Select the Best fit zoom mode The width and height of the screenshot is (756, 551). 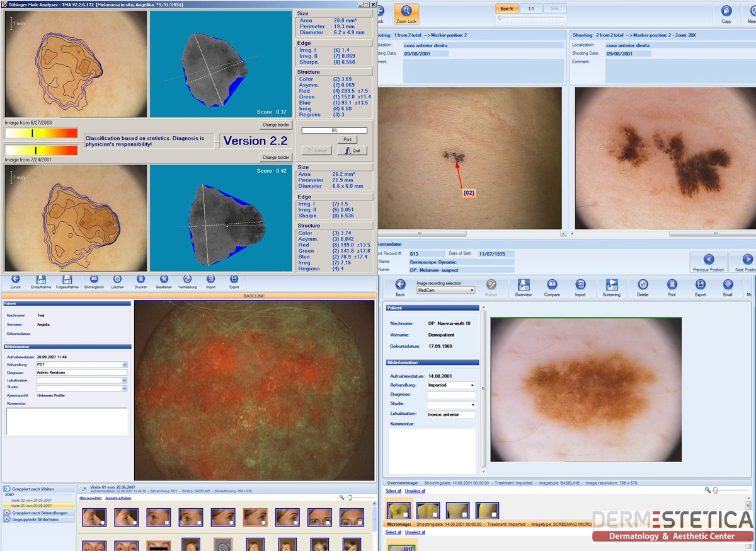[x=507, y=9]
